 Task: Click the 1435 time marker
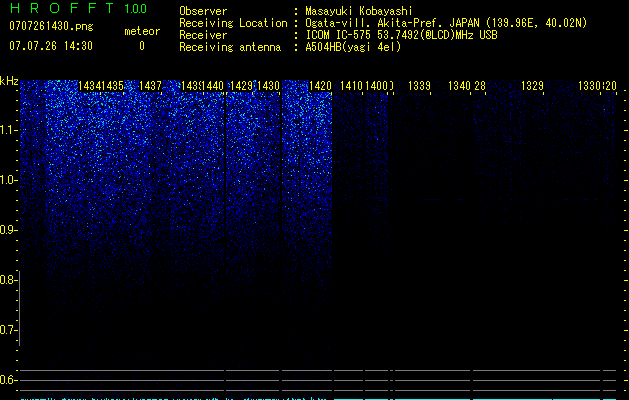tap(113, 86)
